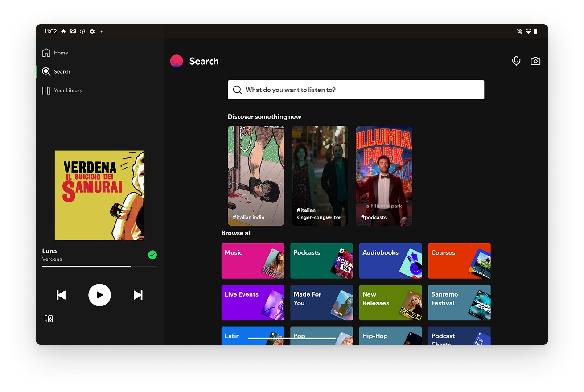Switch to Your Library tab label
This screenshot has height=392, width=584.
(68, 91)
